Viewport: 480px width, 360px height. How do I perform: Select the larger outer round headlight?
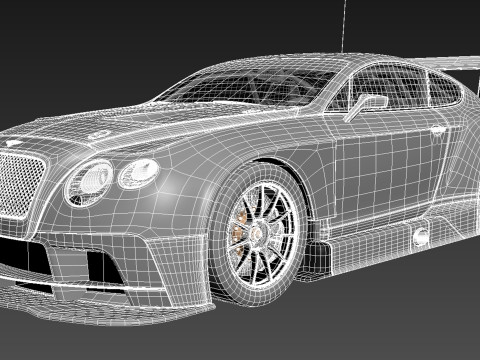[89, 183]
